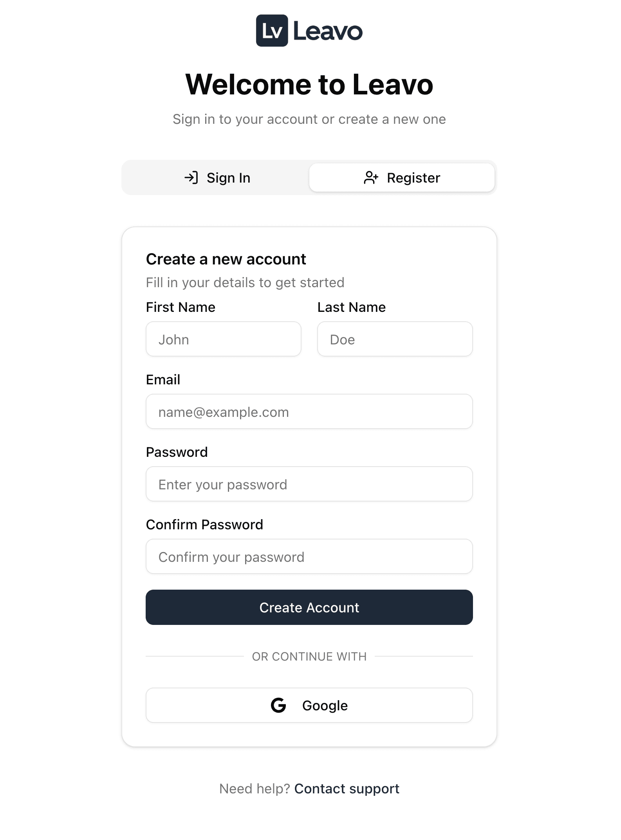This screenshot has width=621, height=840.
Task: Open the Contact support link
Action: pos(347,788)
